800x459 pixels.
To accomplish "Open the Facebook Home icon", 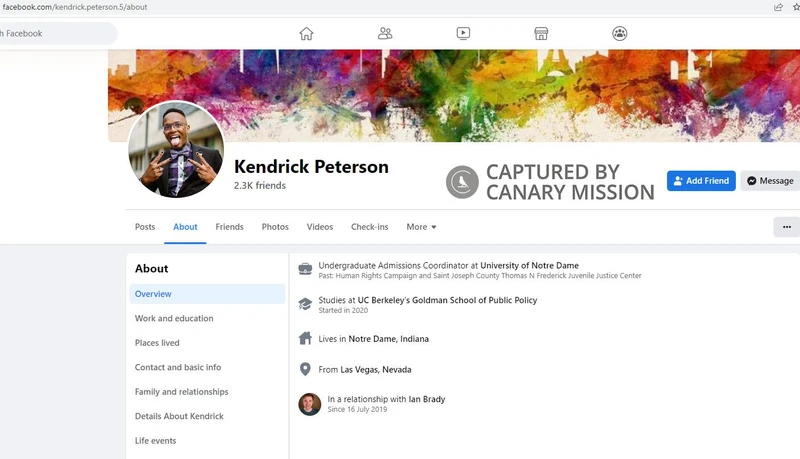I will pyautogui.click(x=306, y=34).
